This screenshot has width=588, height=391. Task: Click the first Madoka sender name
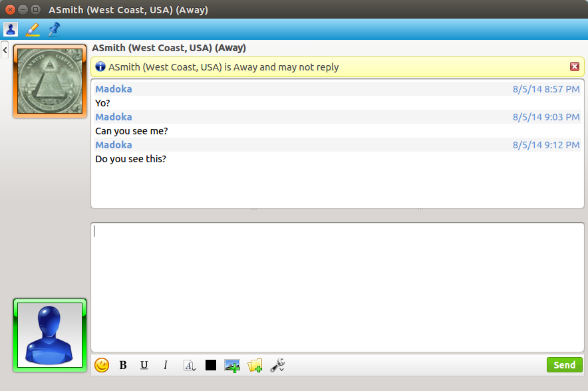[x=114, y=89]
